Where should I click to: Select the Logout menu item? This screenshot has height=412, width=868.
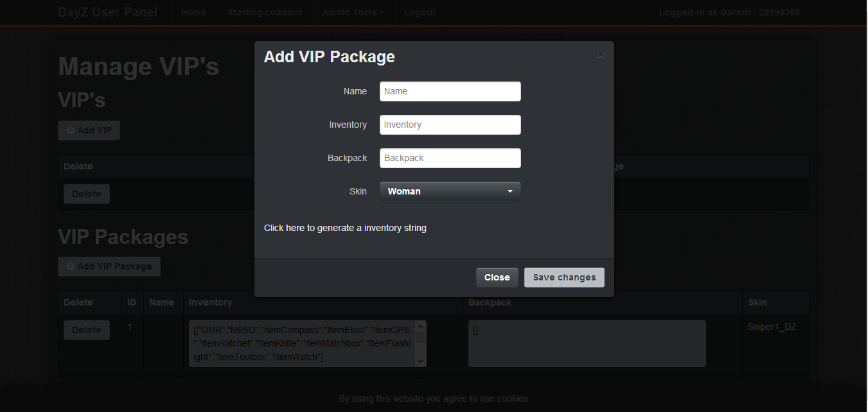tap(420, 12)
